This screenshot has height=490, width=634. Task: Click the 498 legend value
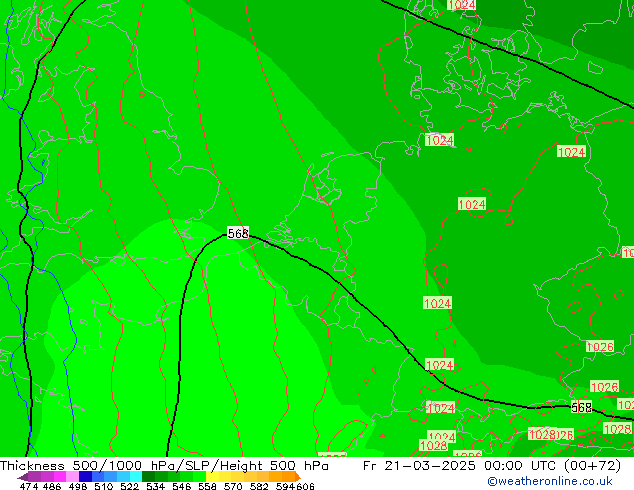(x=78, y=486)
